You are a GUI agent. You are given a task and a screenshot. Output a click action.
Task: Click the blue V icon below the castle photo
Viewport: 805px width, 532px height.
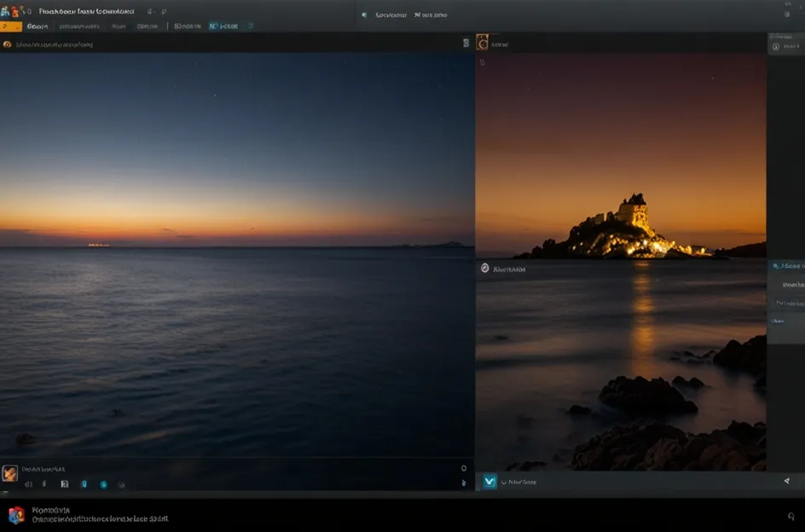[x=489, y=482]
